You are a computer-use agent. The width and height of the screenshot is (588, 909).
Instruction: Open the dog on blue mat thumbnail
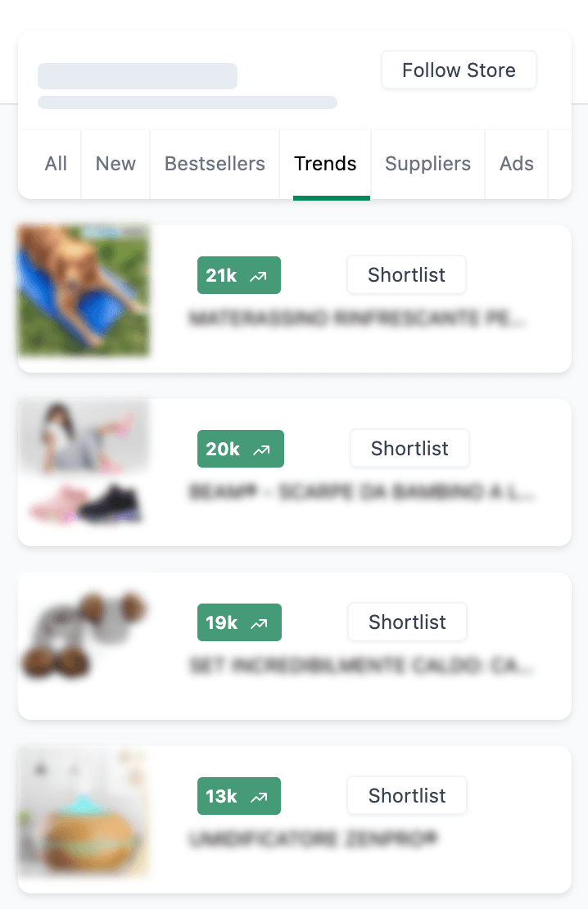(x=84, y=291)
